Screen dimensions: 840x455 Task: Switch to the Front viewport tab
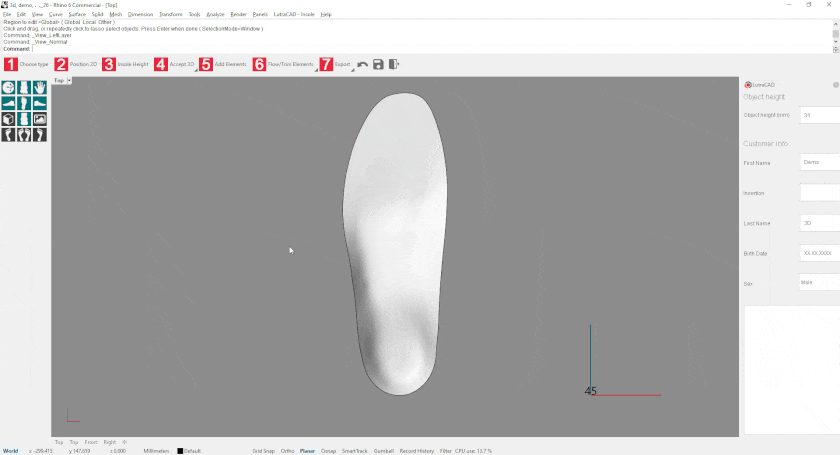pos(91,442)
